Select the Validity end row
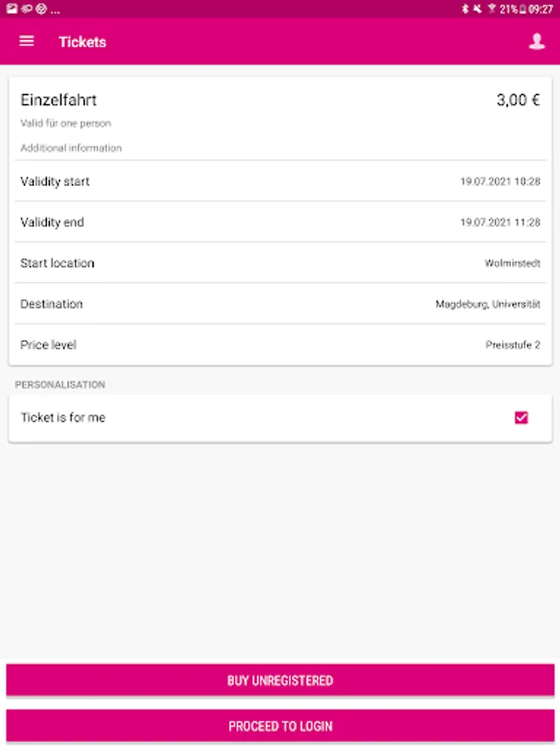Screen dimensions: 560x747 click(280, 222)
